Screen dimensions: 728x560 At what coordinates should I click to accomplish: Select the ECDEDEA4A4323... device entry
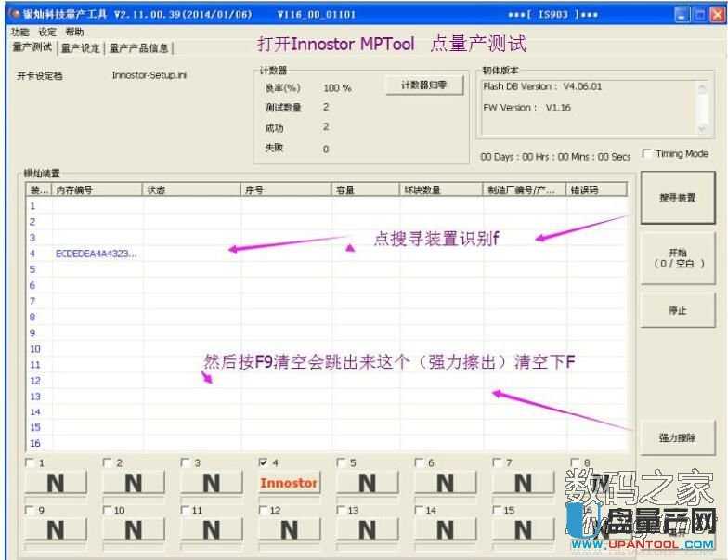(97, 254)
